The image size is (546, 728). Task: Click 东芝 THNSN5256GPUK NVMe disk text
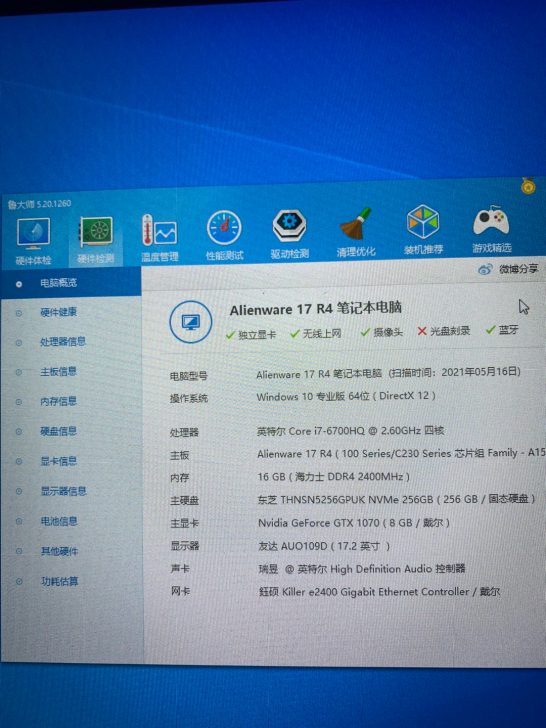click(396, 500)
